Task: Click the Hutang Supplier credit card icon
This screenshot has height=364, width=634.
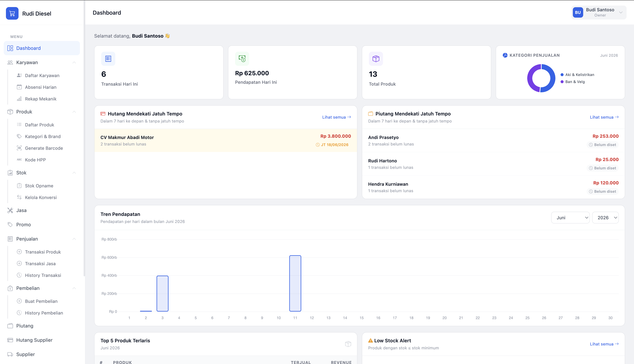Action: [10, 340]
